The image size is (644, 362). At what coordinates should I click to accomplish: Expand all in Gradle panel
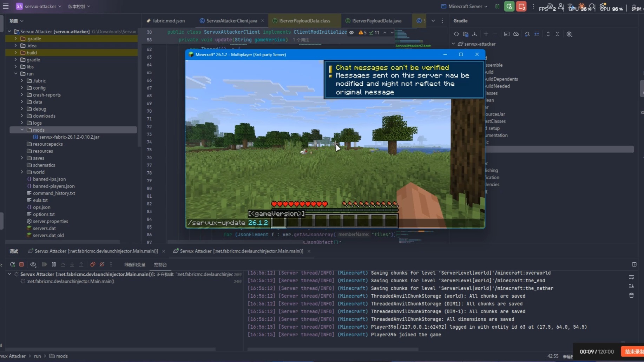point(548,34)
